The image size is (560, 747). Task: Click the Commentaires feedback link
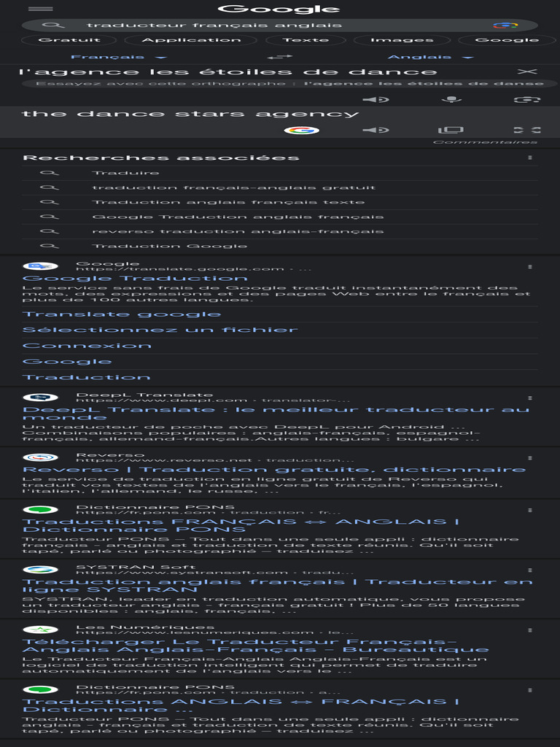tap(485, 142)
